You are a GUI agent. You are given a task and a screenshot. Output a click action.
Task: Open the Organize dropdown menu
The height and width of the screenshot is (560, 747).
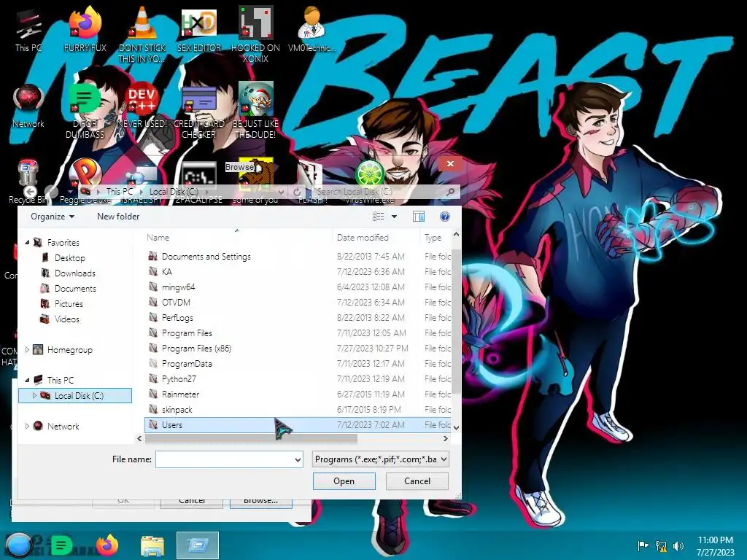[53, 217]
